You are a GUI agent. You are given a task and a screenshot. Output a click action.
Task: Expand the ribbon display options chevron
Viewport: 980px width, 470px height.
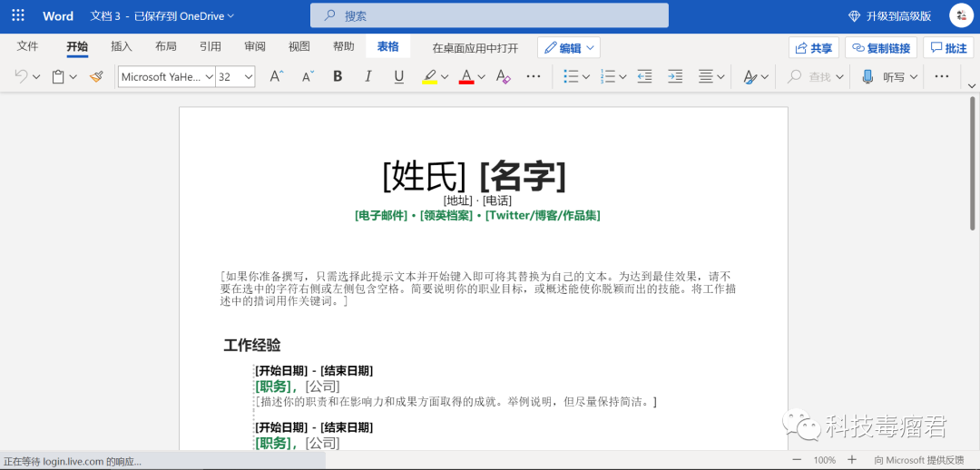click(971, 85)
